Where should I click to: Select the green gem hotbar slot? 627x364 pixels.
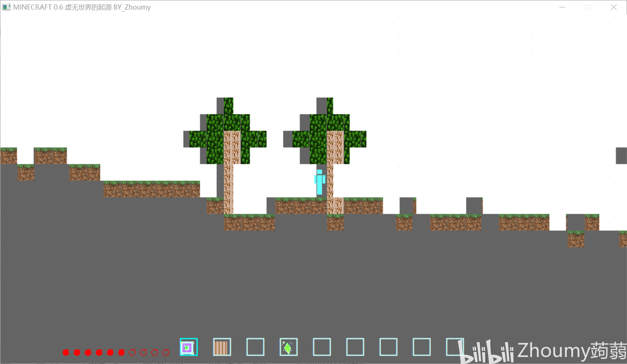coord(288,347)
